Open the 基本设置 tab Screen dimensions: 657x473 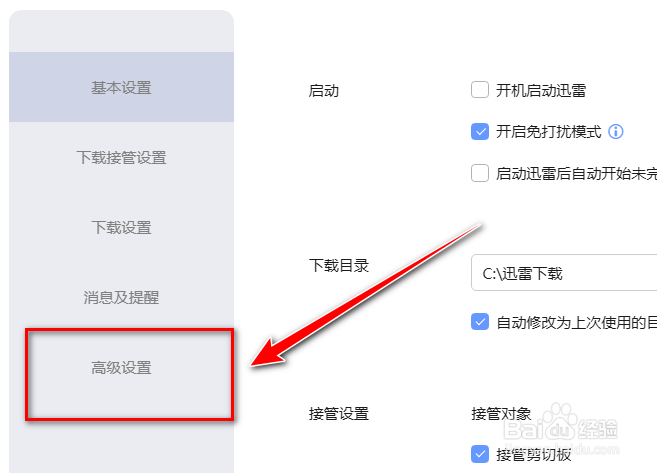122,87
